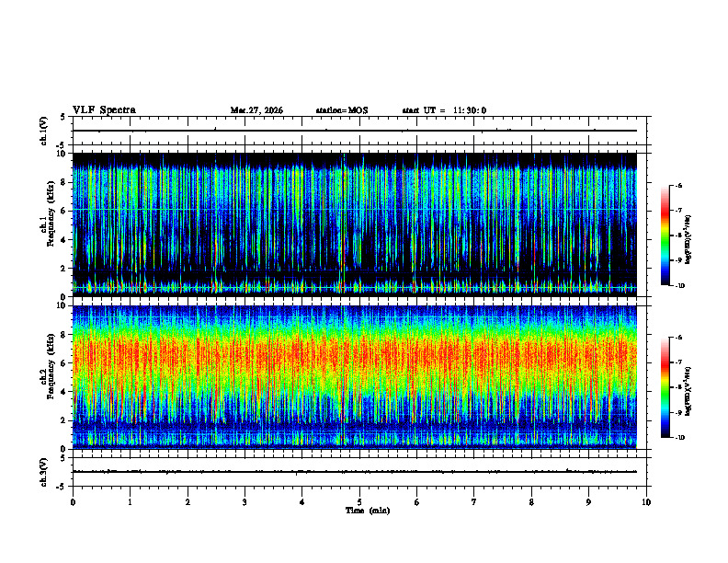This screenshot has width=728, height=563.
Task: Click inside the ch.2 spectrogram panel
Action: (x=355, y=377)
